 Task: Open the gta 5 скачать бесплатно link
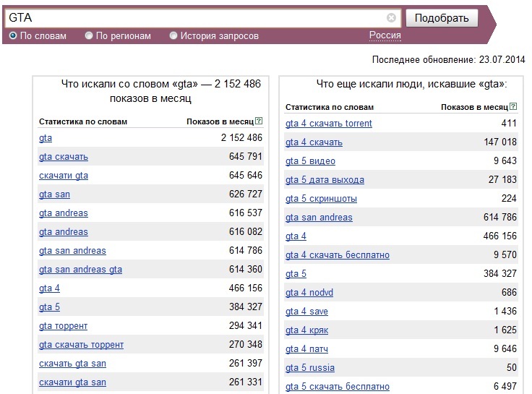pos(338,387)
